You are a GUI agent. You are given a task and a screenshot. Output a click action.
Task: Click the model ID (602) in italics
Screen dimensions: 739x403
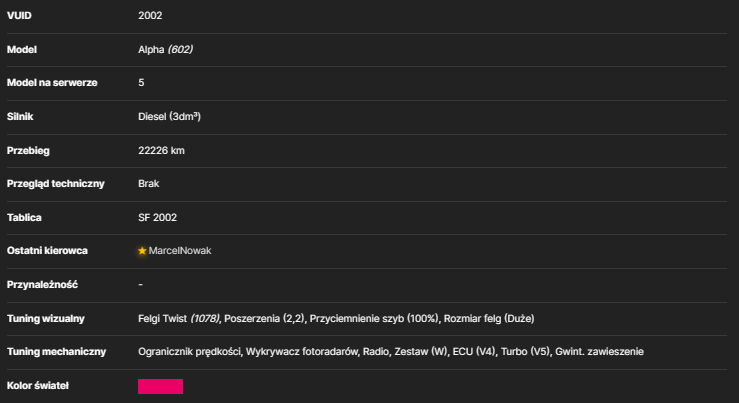click(180, 49)
